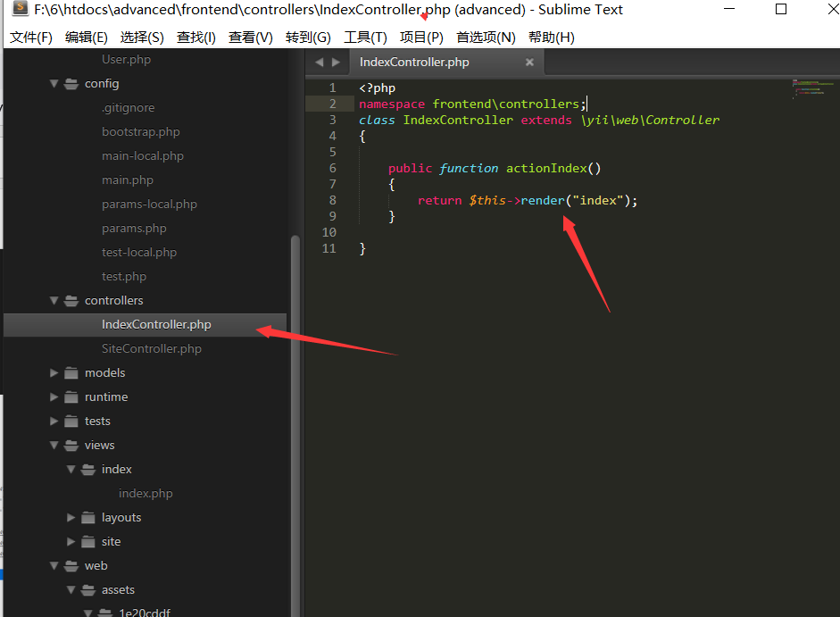Select IndexController.php in sidebar
Screen dimensions: 840x617
click(145, 325)
